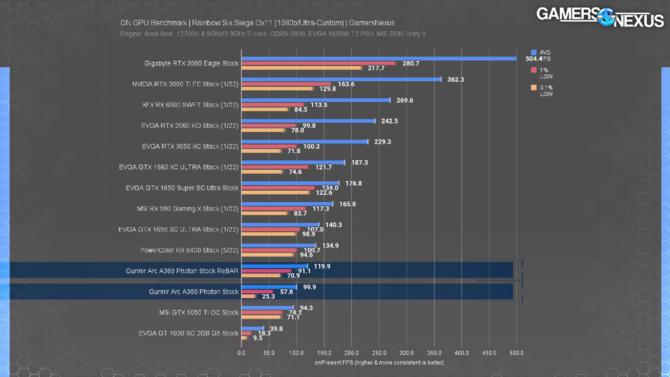Click the blue average bar for Gigabyte RTX 3080

point(379,59)
